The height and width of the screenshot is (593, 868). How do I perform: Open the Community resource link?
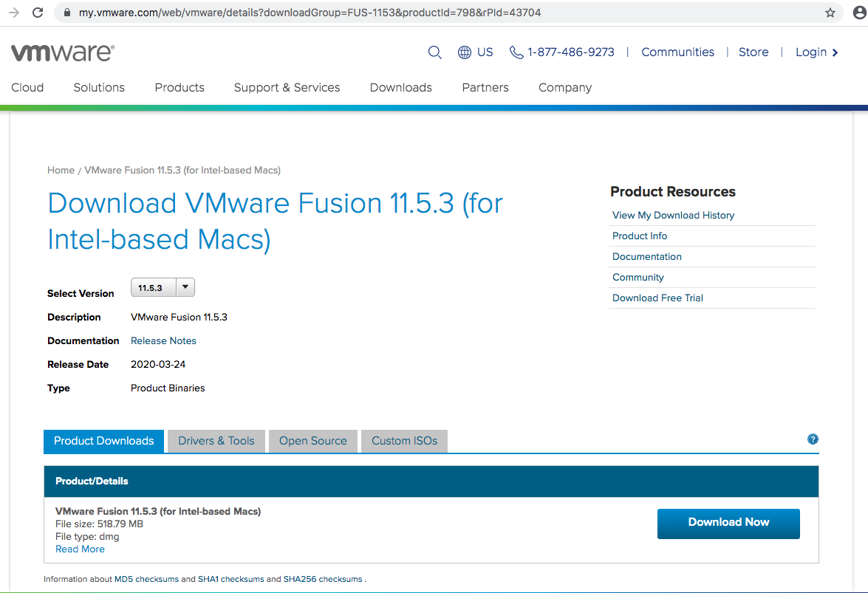tap(638, 277)
